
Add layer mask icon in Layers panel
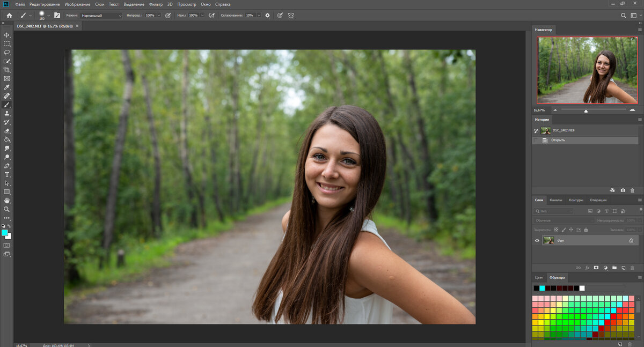pyautogui.click(x=596, y=267)
